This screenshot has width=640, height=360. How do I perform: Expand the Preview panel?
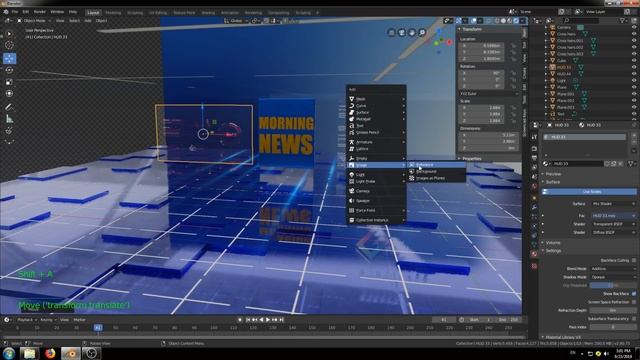tap(553, 174)
